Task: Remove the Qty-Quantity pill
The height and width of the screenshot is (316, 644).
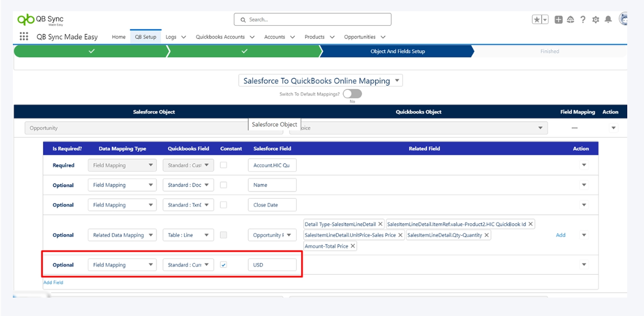Action: [487, 235]
